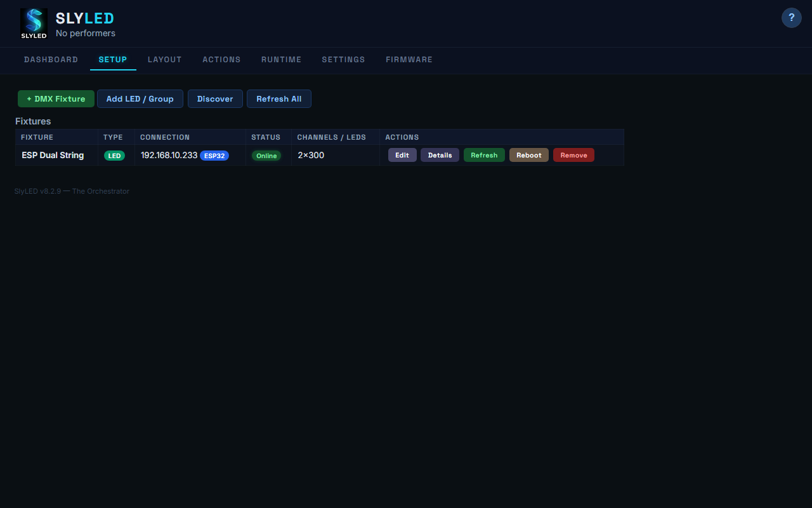Add a new DMX Fixture
The width and height of the screenshot is (812, 508).
point(56,98)
